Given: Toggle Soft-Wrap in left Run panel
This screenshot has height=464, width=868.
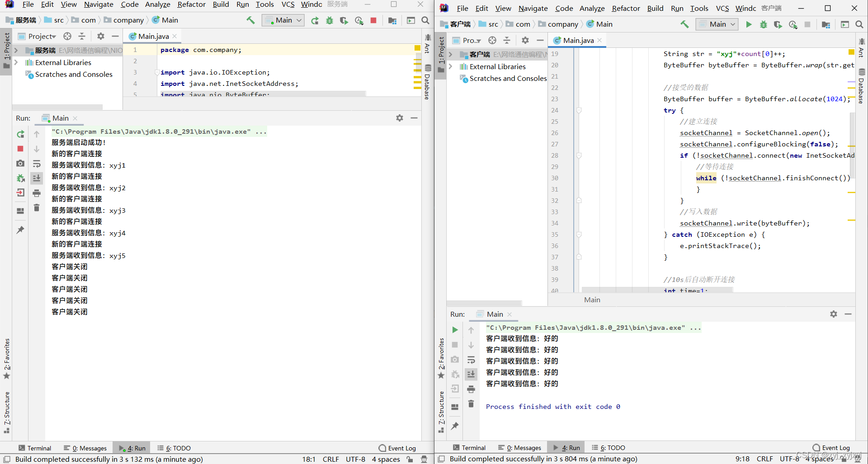Looking at the screenshot, I should point(37,164).
